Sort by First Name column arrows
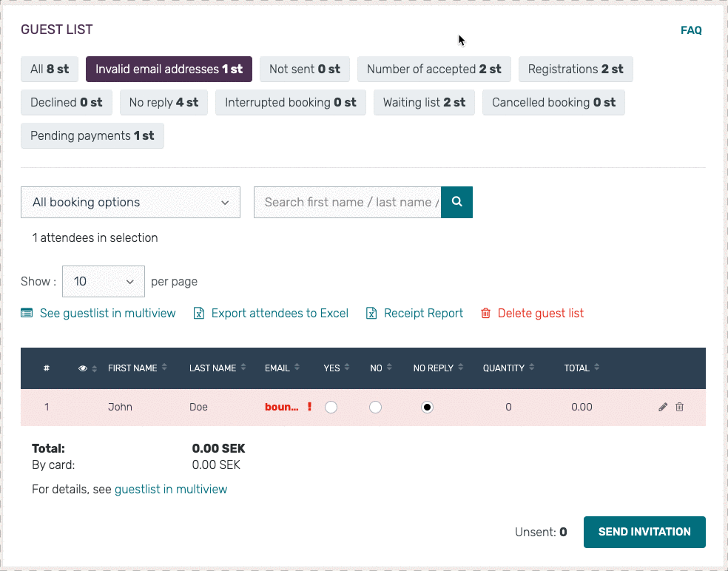 tap(164, 367)
